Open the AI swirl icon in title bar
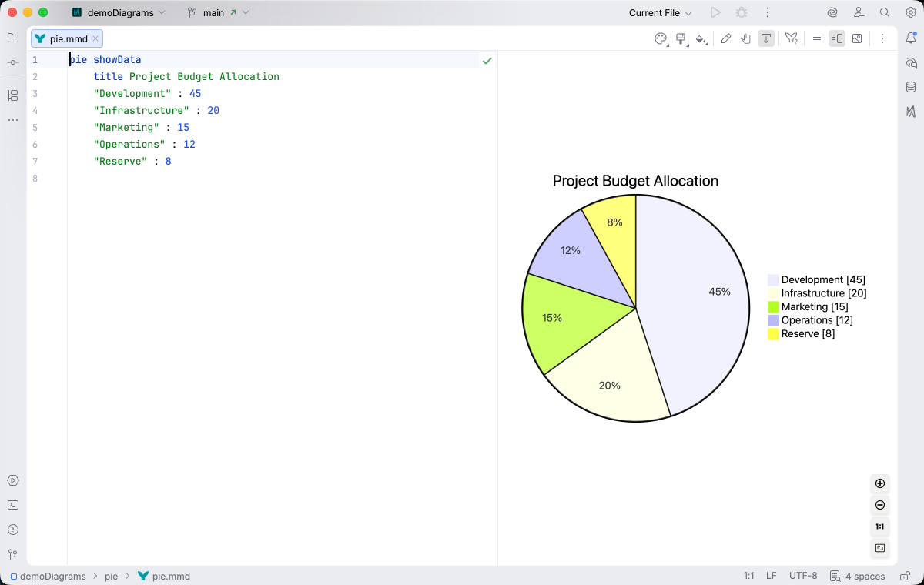The width and height of the screenshot is (924, 585). pyautogui.click(x=832, y=12)
